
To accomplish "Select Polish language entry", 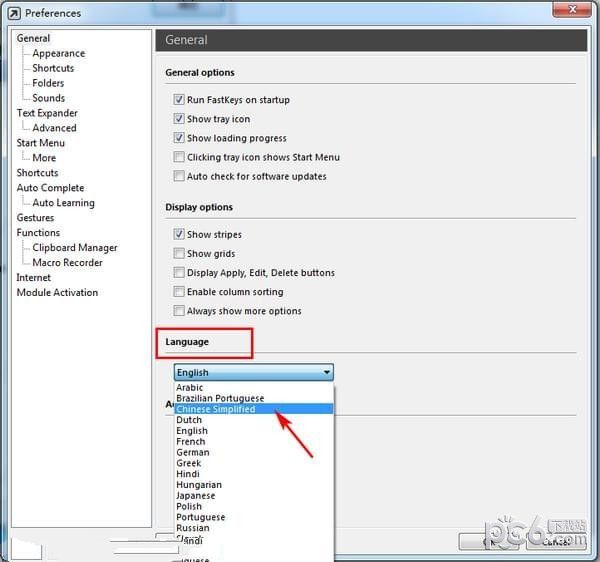I will (x=254, y=507).
